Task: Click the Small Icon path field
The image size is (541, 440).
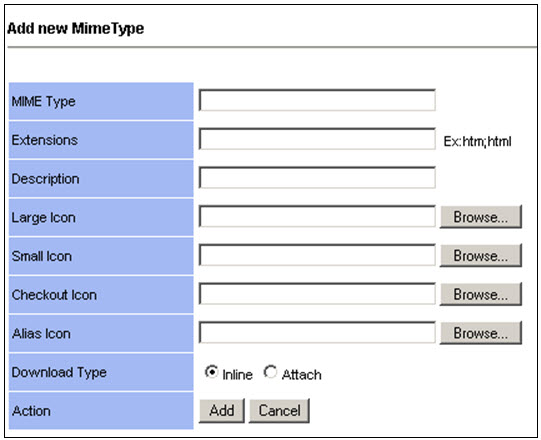Action: click(317, 255)
